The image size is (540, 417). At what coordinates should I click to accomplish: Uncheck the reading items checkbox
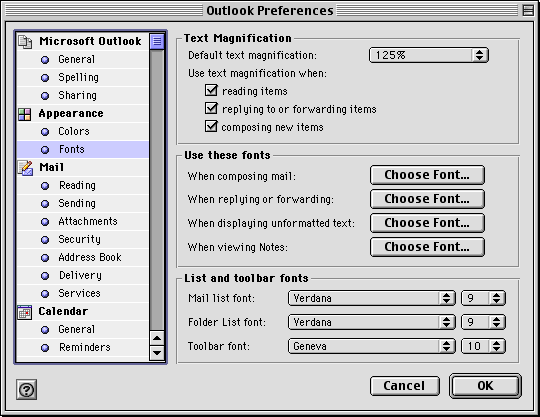point(211,90)
